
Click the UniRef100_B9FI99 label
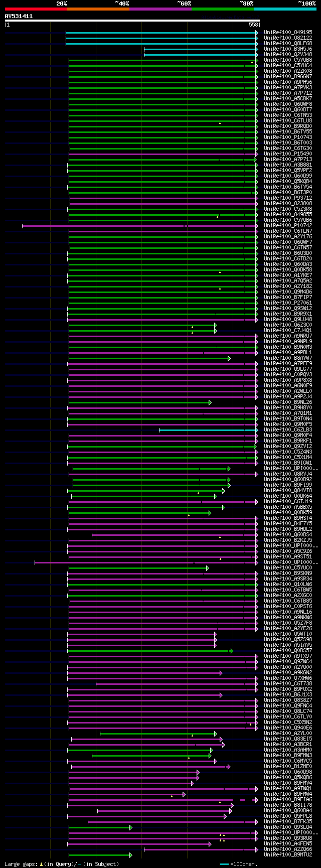pyautogui.click(x=288, y=485)
